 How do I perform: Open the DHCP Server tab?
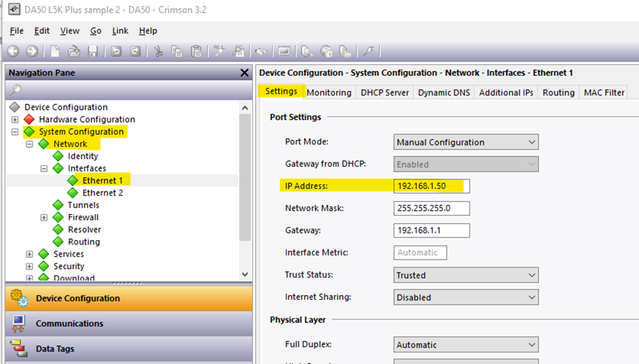pos(385,93)
